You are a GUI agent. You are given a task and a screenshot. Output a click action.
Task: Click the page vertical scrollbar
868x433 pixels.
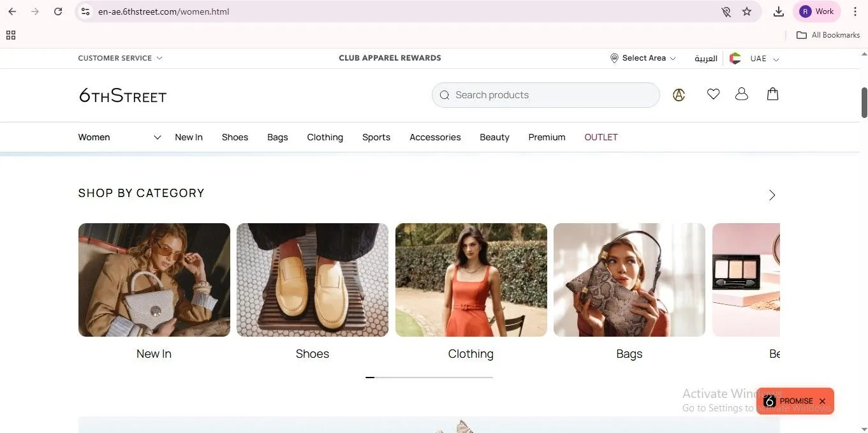(864, 102)
